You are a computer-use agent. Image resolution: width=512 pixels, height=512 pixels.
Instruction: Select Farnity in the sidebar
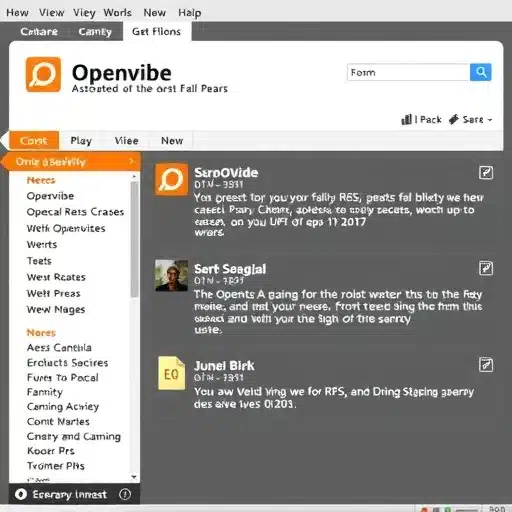45,392
